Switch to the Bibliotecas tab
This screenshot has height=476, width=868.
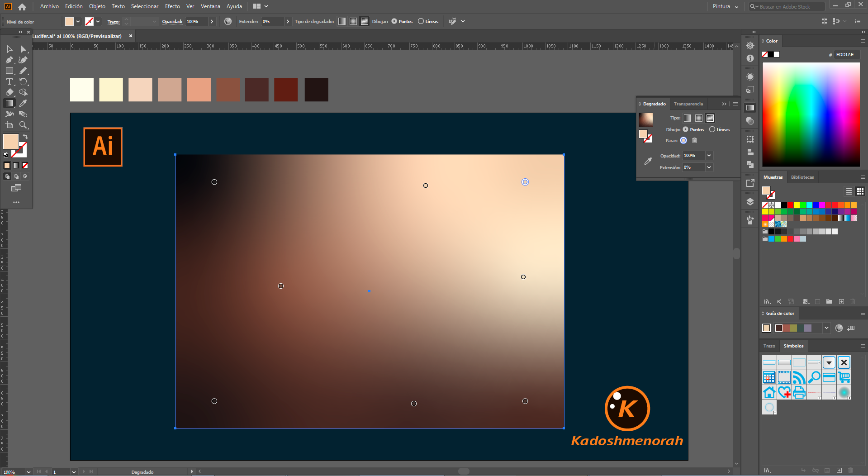pos(802,177)
